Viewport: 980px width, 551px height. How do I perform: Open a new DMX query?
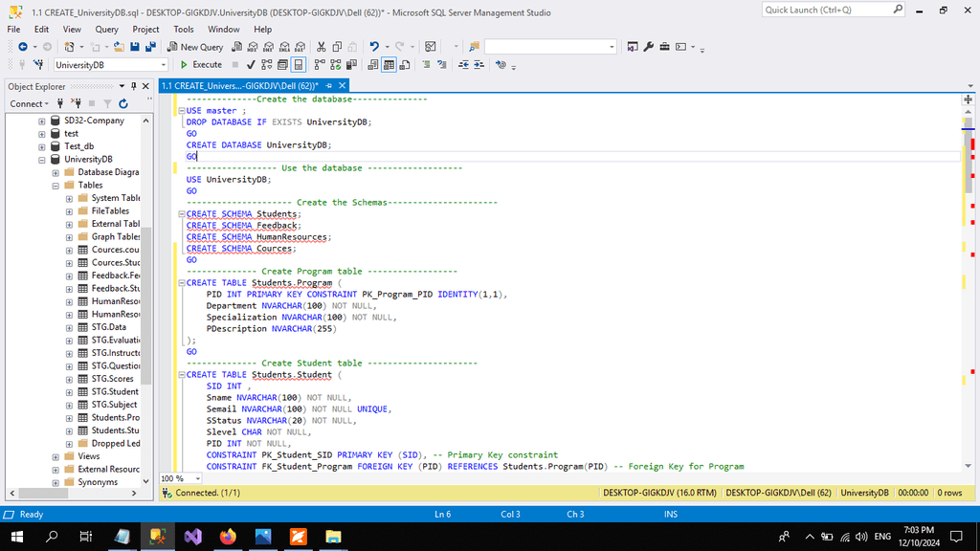269,47
